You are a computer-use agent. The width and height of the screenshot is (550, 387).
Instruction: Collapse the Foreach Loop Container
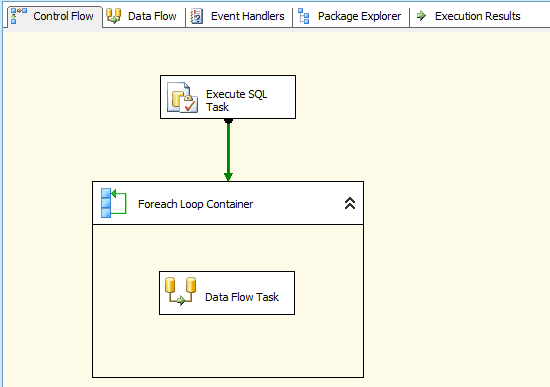350,203
